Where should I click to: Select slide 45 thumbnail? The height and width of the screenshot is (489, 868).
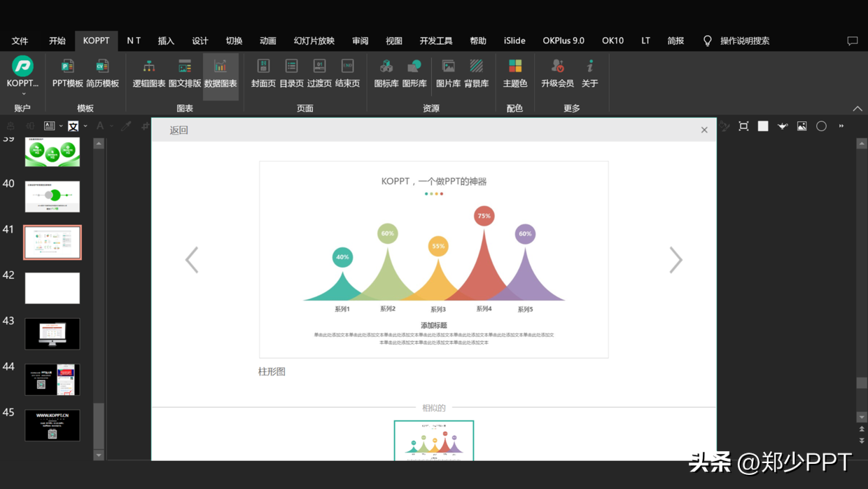(52, 425)
